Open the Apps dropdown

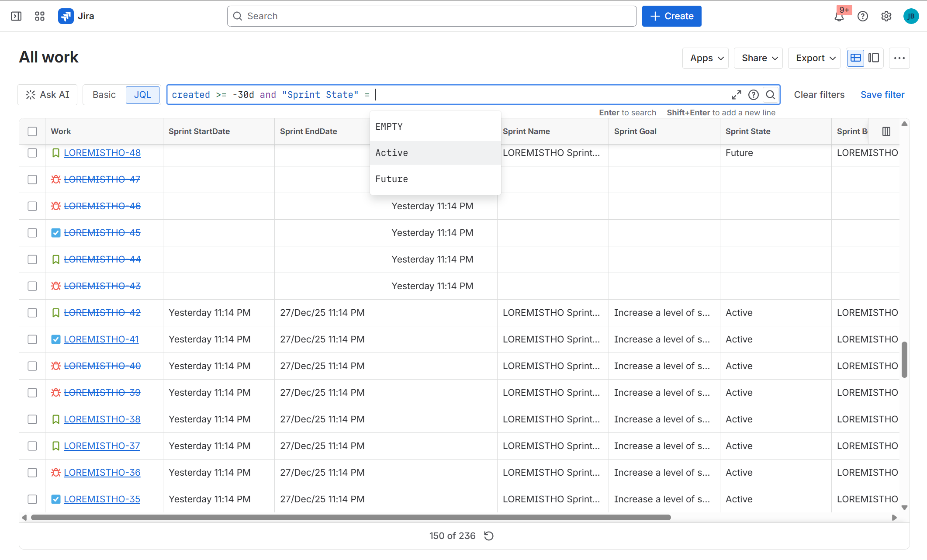[x=706, y=58]
